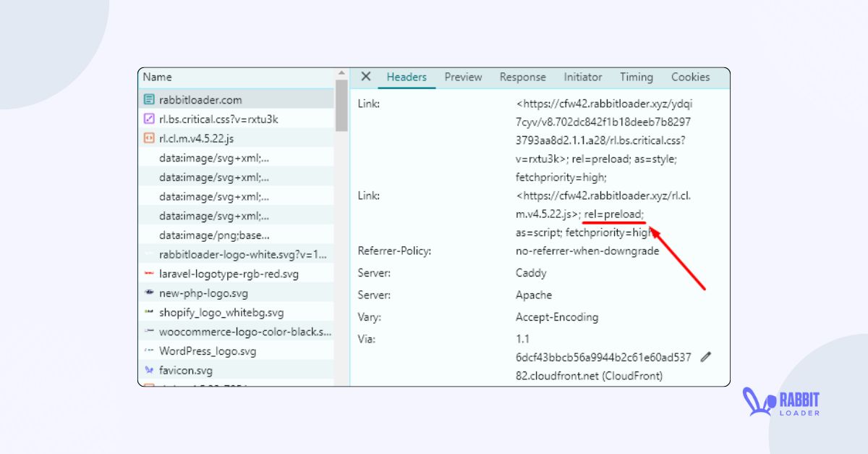The height and width of the screenshot is (454, 868).
Task: Click the pencil edit icon beside Via header
Action: [x=706, y=357]
